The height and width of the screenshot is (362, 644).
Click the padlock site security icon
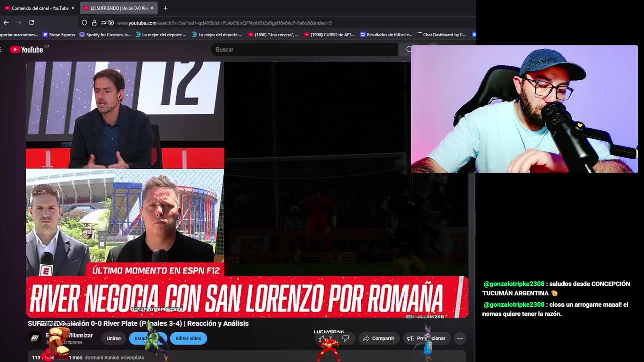94,23
